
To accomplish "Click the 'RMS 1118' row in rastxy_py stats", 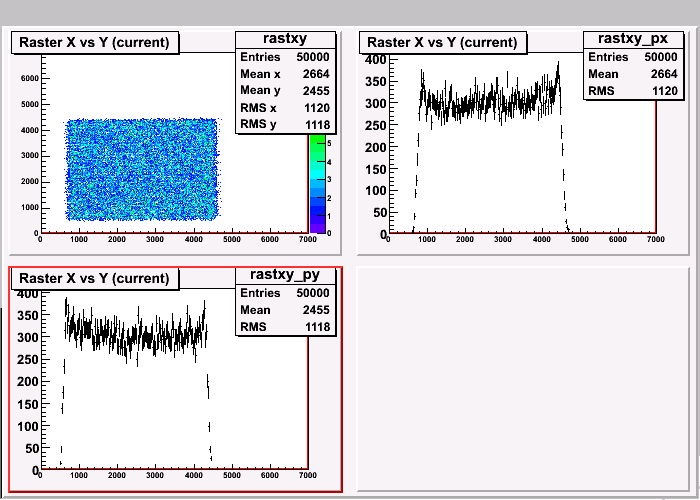I will click(x=285, y=327).
